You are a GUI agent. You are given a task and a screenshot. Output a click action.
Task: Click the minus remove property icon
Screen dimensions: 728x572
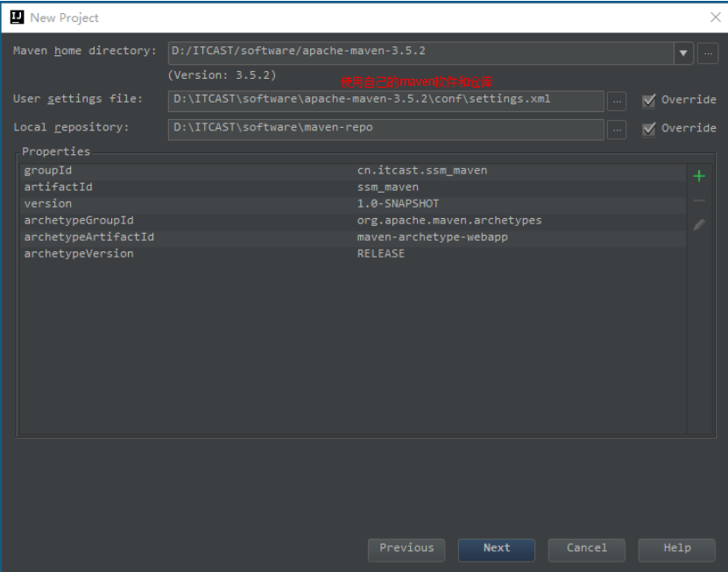699,201
